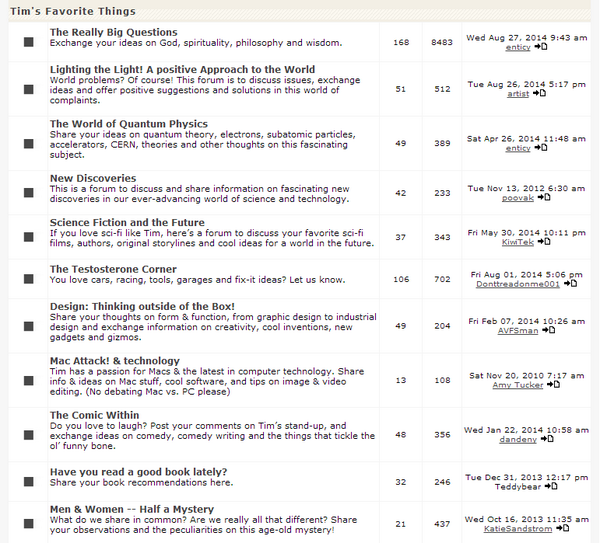Click forum status icon for The Comic Within
Screen dimensions: 600x543
coord(29,435)
